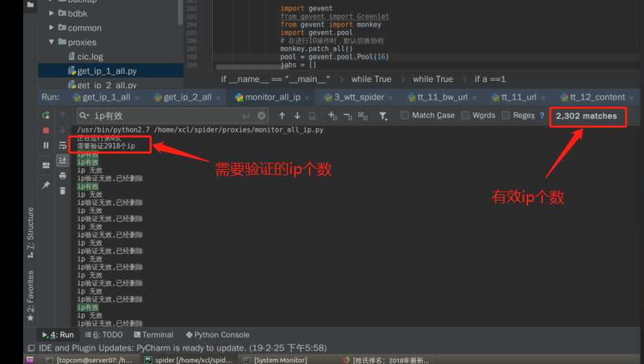Image resolution: width=644 pixels, height=364 pixels.
Task: Add selection for the next occurrence
Action: coord(332,116)
